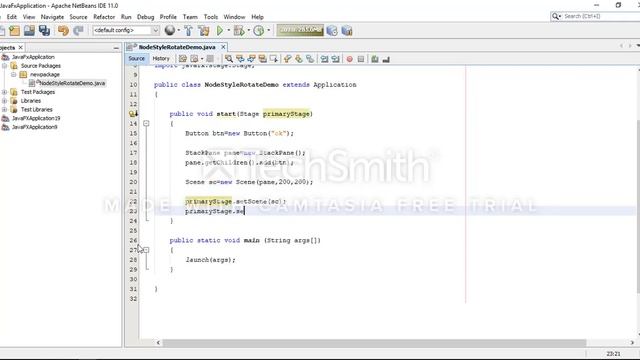Click the Undo toolbar icon
Screen dimensions: 640x360
[x=63, y=31]
